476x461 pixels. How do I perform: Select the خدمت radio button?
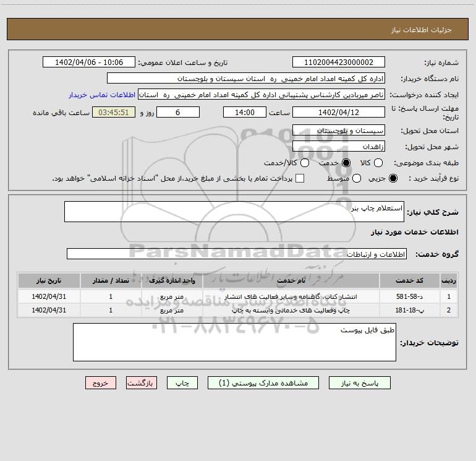pos(346,163)
